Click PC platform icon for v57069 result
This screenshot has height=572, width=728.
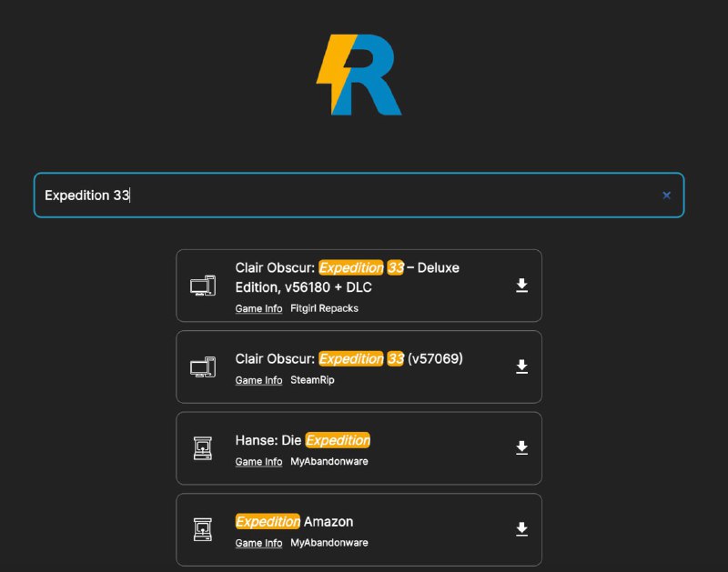(203, 367)
